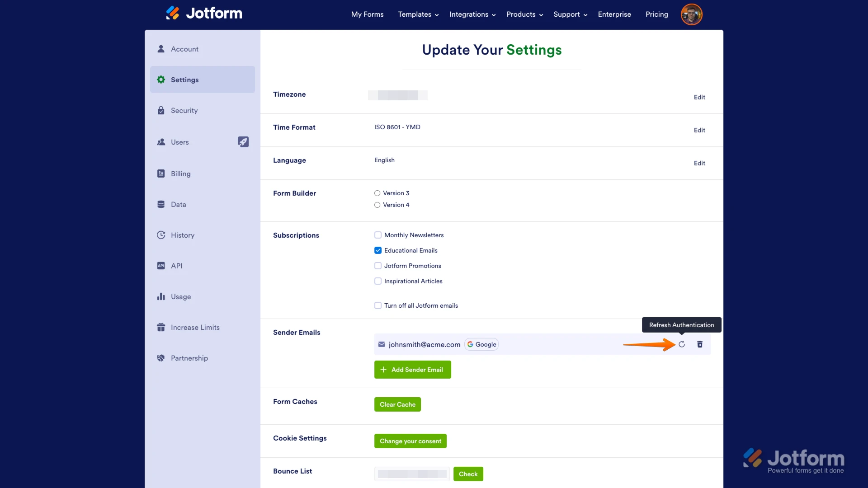Open the Billing sidebar tab
Screen dimensions: 868x488
tap(180, 174)
